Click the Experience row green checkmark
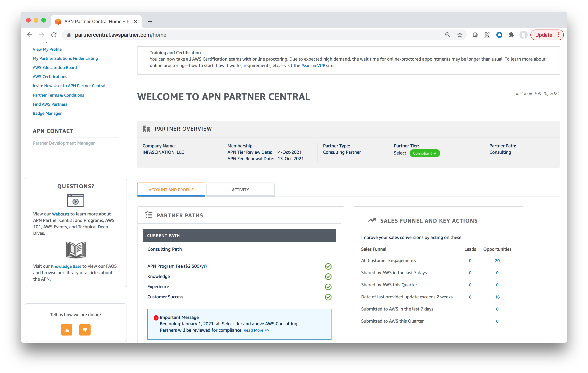Image resolution: width=588 pixels, height=373 pixels. (328, 287)
